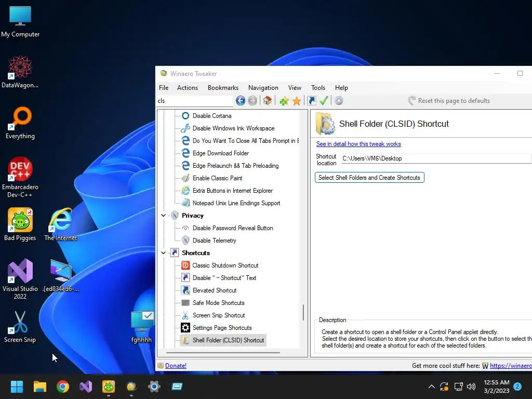This screenshot has height=399, width=532.
Task: Select Disable Password Reveal Button
Action: tap(232, 228)
